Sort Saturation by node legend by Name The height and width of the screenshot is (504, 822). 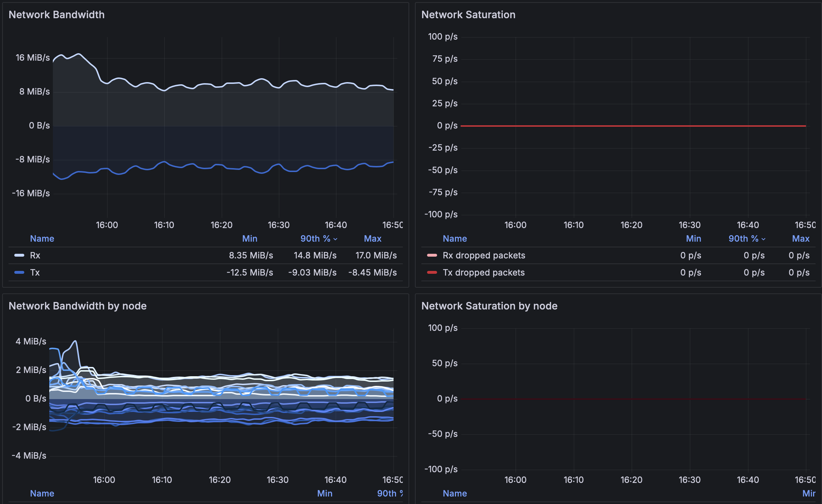455,493
